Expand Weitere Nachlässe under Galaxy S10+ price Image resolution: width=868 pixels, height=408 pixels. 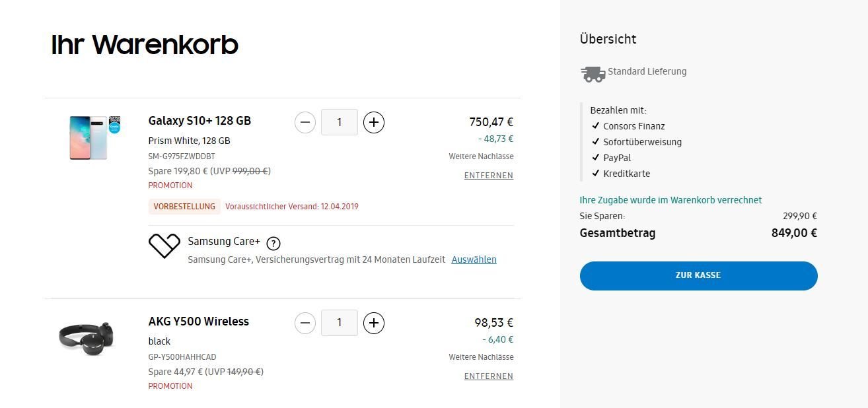[x=481, y=156]
